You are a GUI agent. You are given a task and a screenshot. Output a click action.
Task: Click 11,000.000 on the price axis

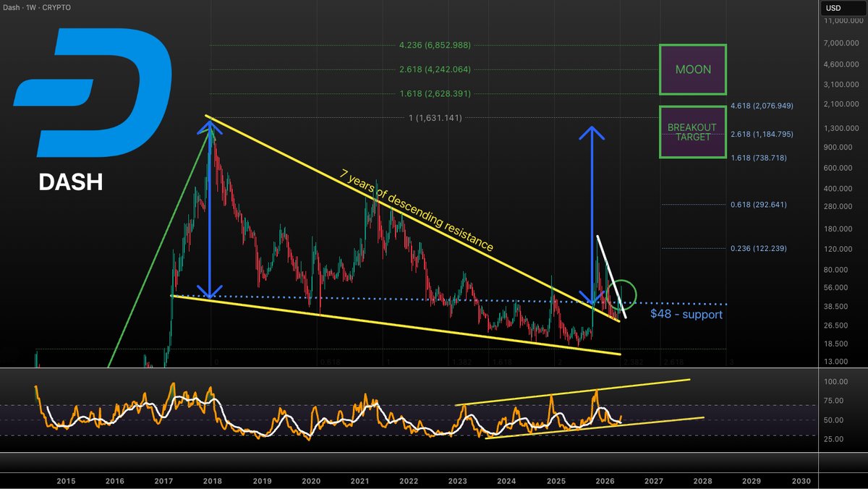(843, 22)
